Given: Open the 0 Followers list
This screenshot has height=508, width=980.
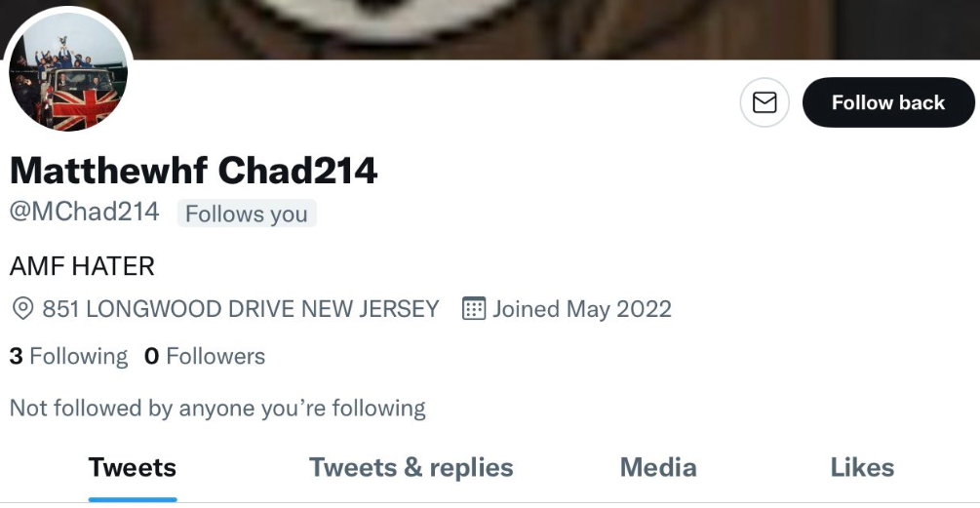Looking at the screenshot, I should (205, 356).
